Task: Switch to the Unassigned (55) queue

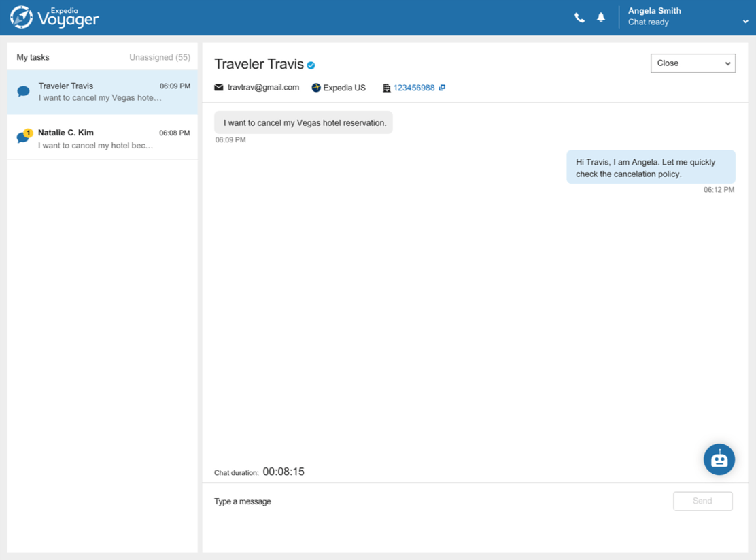Action: coord(159,57)
